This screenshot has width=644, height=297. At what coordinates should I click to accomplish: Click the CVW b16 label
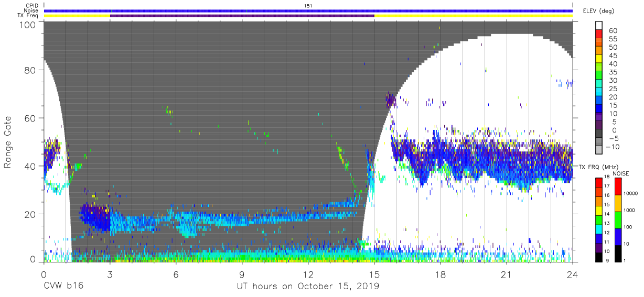click(x=63, y=286)
